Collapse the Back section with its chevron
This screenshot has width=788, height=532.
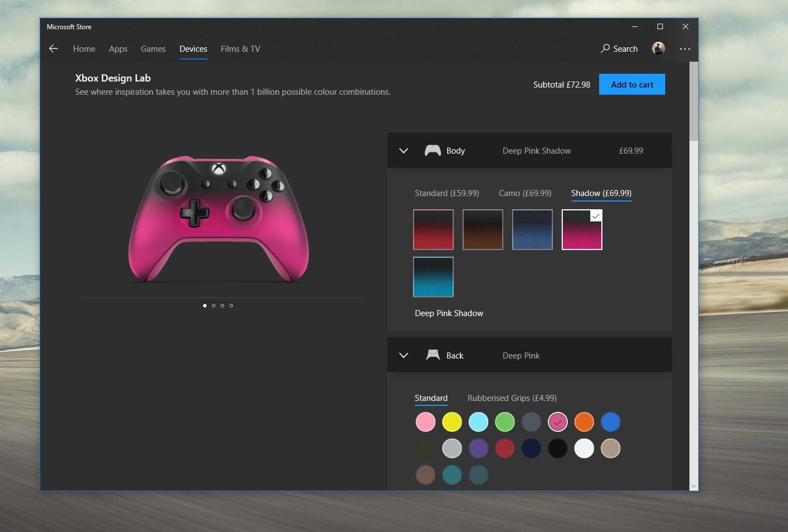(404, 355)
